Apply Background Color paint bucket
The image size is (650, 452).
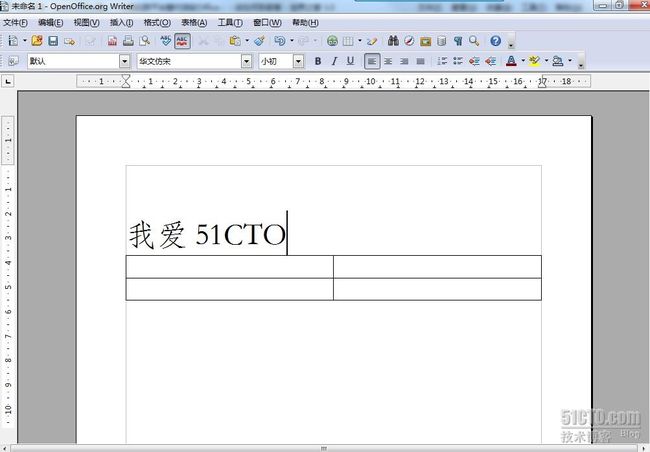558,61
